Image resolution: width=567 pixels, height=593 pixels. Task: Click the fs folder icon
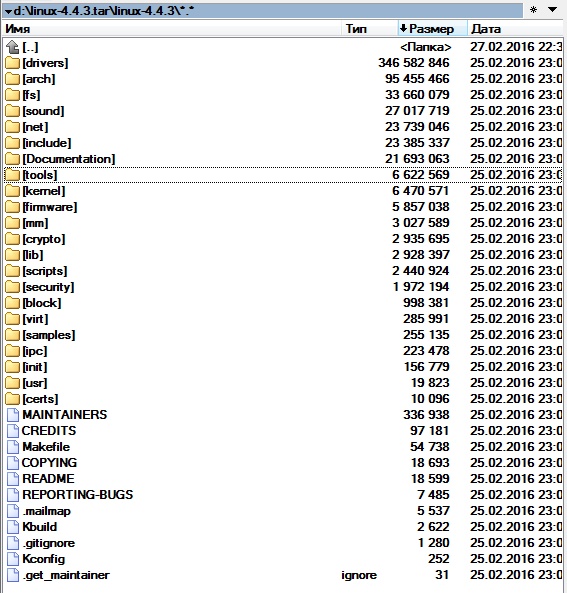coord(12,95)
